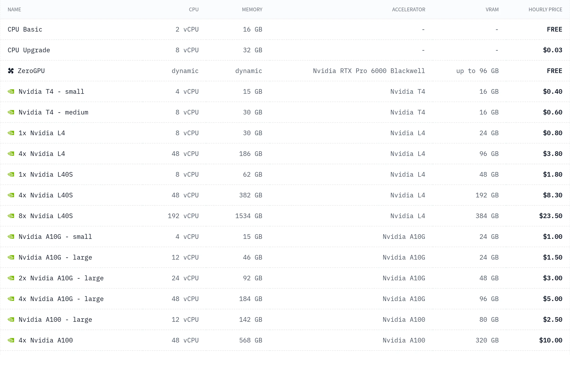Click the HOURLY PRICE column header
The width and height of the screenshot is (570, 392).
pos(545,10)
